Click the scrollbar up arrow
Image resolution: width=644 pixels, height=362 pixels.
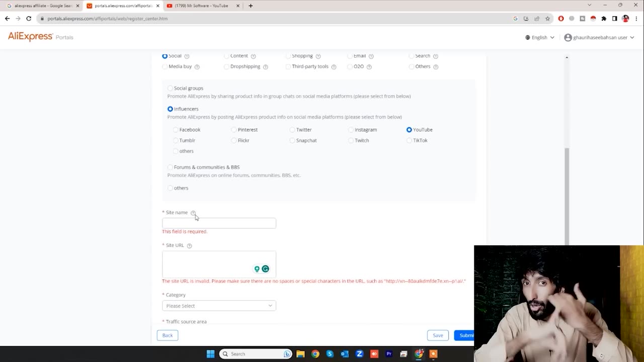(567, 58)
